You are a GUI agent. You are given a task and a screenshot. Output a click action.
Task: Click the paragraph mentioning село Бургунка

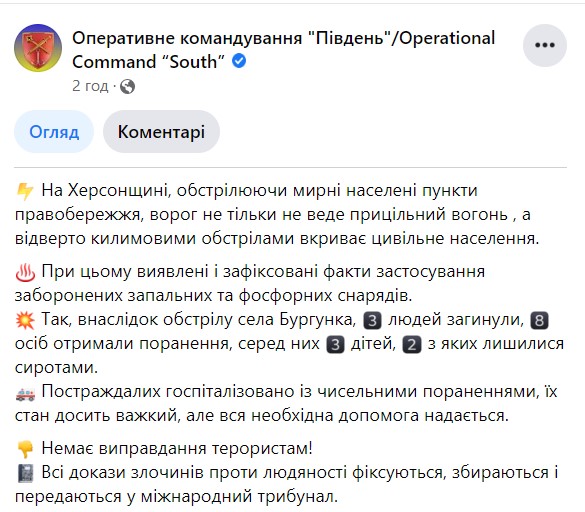pos(289,344)
